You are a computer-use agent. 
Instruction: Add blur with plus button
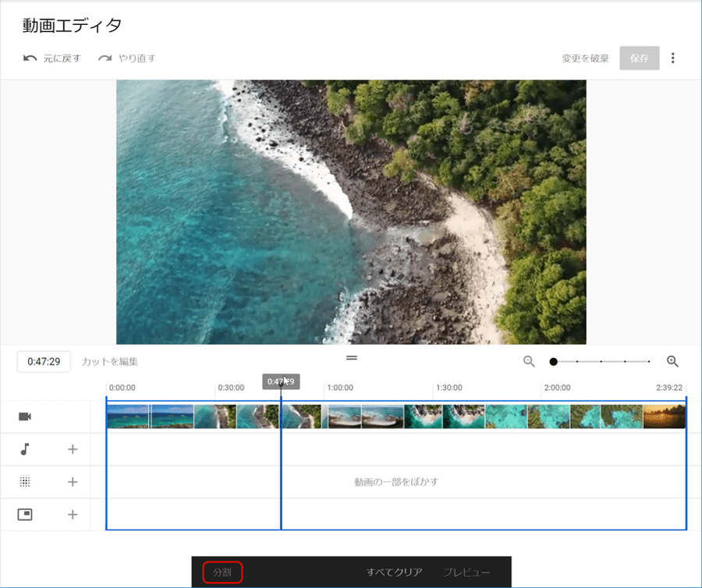coord(73,482)
